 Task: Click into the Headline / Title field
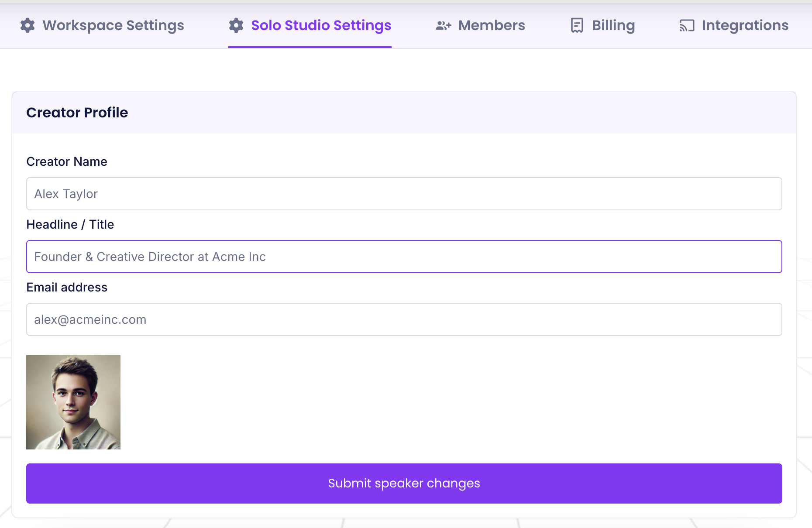coord(404,257)
